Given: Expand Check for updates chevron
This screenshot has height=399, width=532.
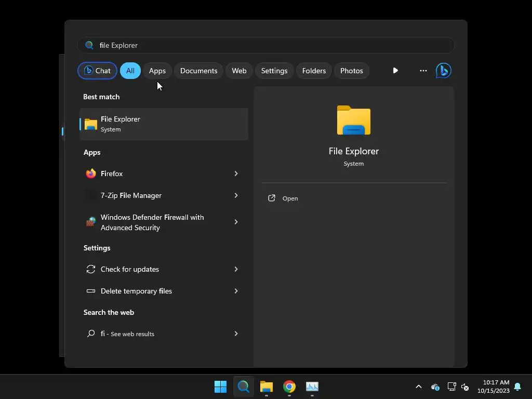Looking at the screenshot, I should 236,269.
